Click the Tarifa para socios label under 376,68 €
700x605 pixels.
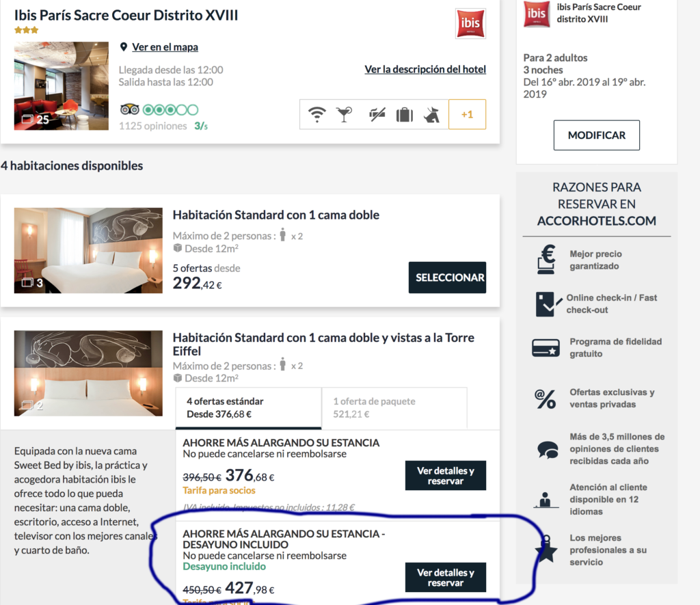point(219,490)
